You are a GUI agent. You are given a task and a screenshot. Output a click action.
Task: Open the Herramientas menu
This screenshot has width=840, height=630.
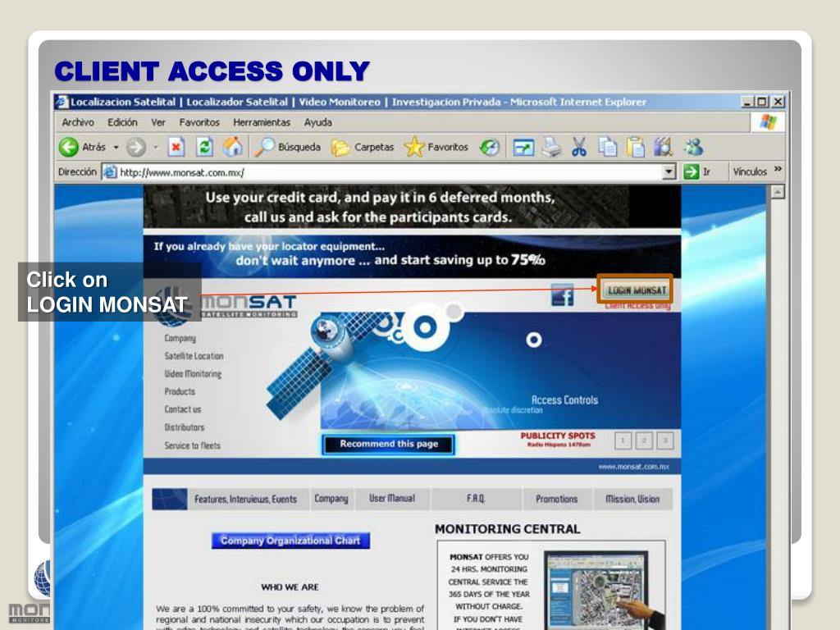click(x=262, y=122)
